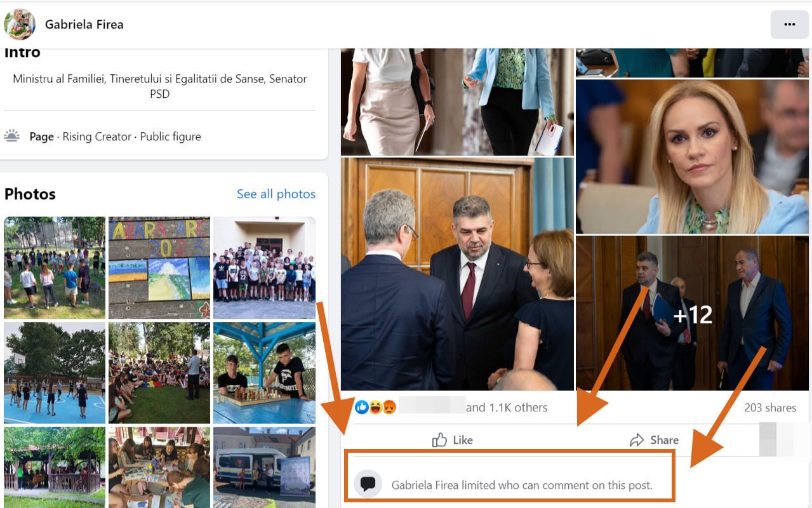The image size is (812, 508).
Task: Open the blue basketball court photo
Action: click(55, 373)
